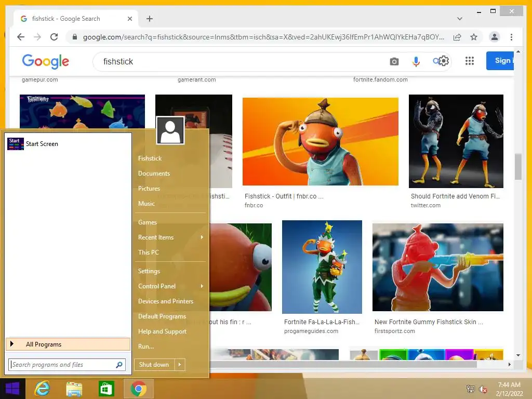Open Google apps grid icon
Viewport: 532px width, 399px height.
coord(470,61)
